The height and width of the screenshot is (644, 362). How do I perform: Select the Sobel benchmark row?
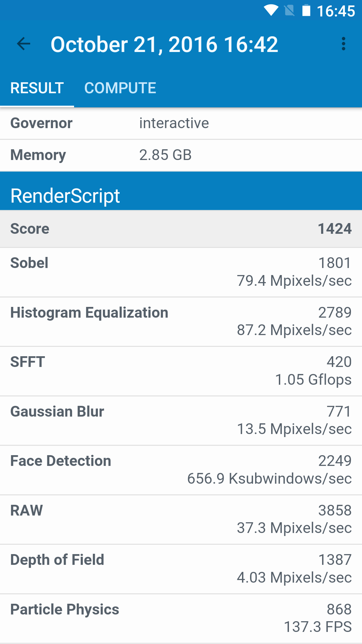(x=181, y=272)
